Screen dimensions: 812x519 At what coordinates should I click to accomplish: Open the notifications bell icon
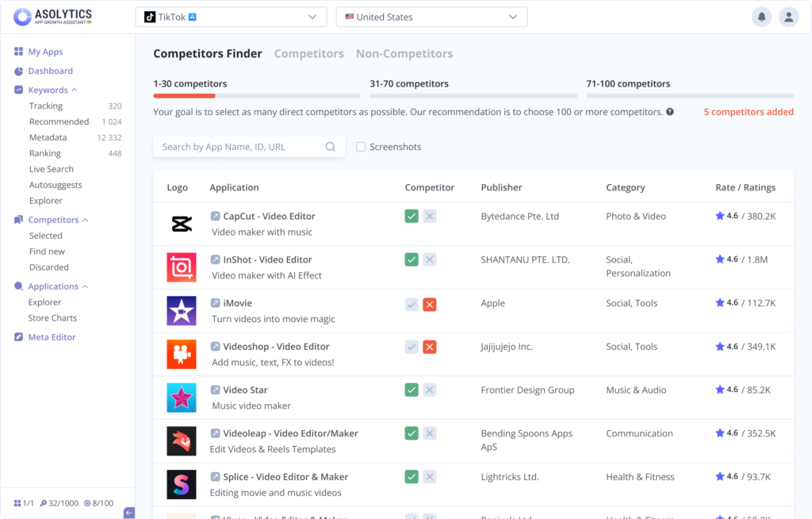pos(761,17)
